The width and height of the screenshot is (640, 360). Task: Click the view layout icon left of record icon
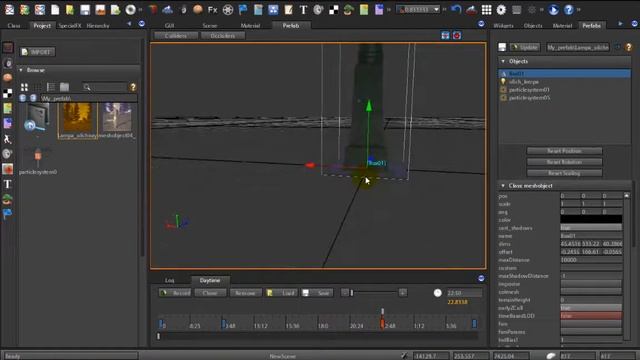coord(445,36)
